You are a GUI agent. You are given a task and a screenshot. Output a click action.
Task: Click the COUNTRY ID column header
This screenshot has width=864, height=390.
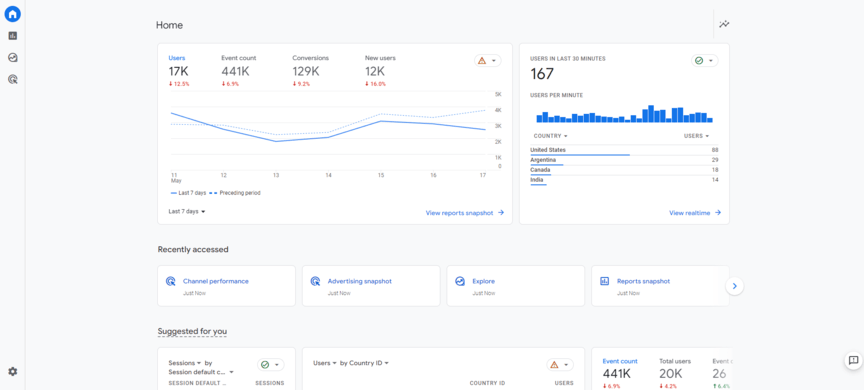coord(487,383)
